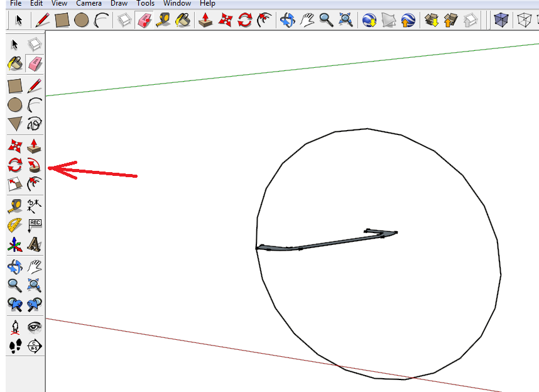Open the View menu

[x=59, y=3]
